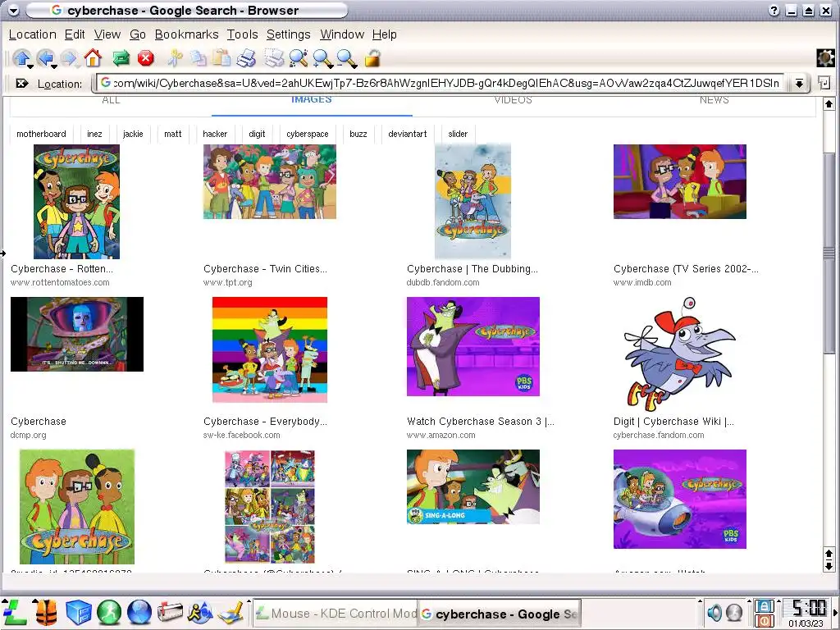
Task: Open the window menu arrow in title bar
Action: [13, 10]
